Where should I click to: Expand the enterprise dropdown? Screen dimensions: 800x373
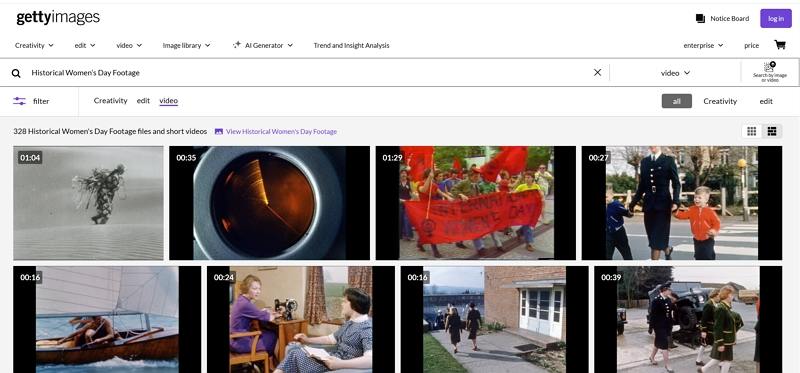(x=703, y=45)
